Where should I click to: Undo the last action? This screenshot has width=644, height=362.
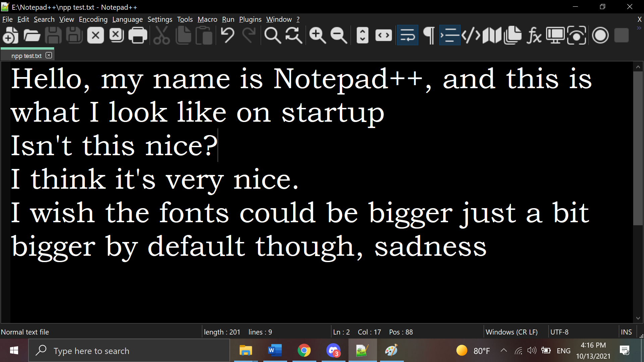click(228, 35)
